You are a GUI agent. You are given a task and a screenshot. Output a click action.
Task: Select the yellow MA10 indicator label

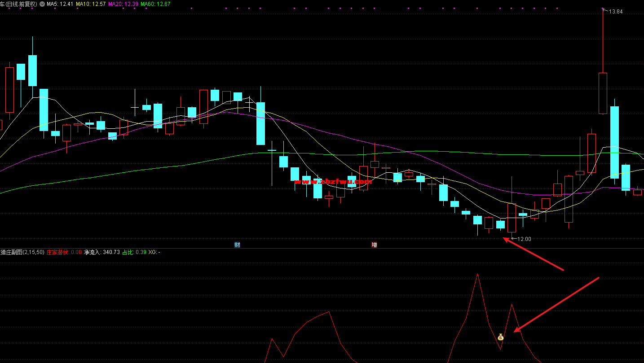click(91, 4)
